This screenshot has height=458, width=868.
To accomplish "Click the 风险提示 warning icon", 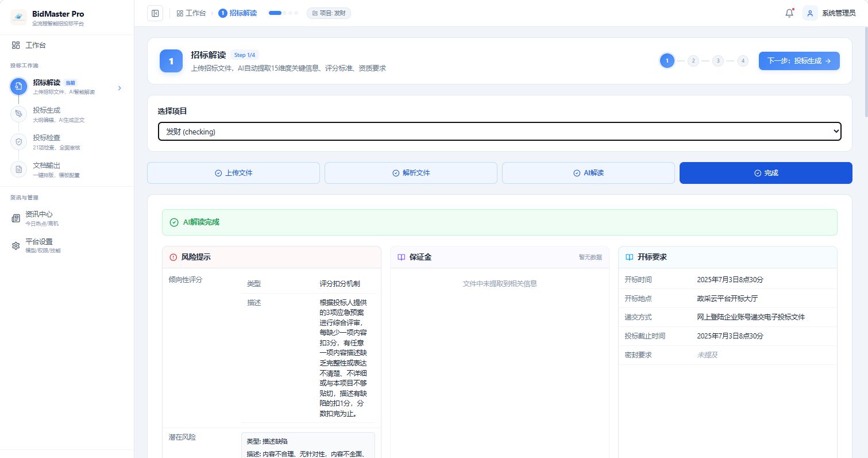I will (x=173, y=257).
